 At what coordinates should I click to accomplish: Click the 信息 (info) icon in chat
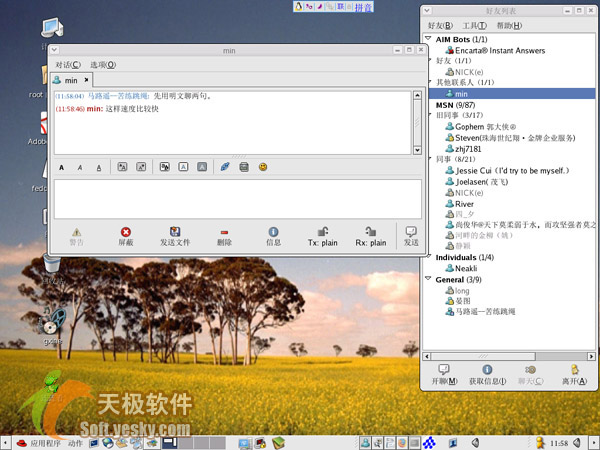(x=273, y=236)
